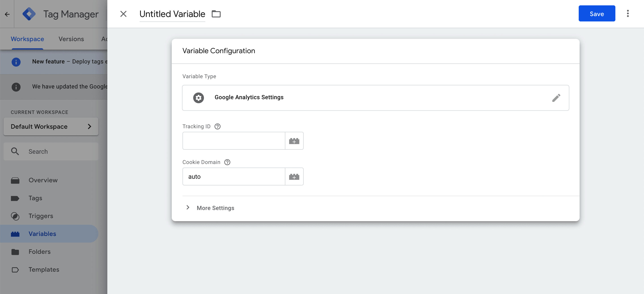This screenshot has width=644, height=294.
Task: Open Cookie Domain help question icon
Action: pyautogui.click(x=227, y=162)
